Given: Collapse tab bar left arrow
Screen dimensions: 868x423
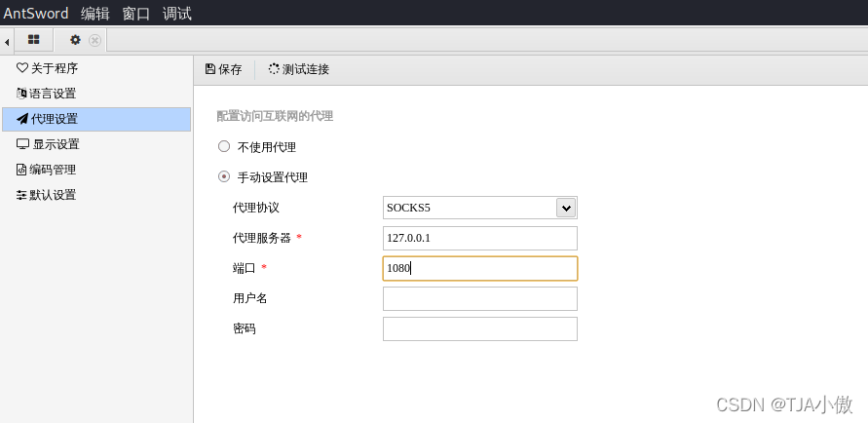Looking at the screenshot, I should click(x=6, y=42).
